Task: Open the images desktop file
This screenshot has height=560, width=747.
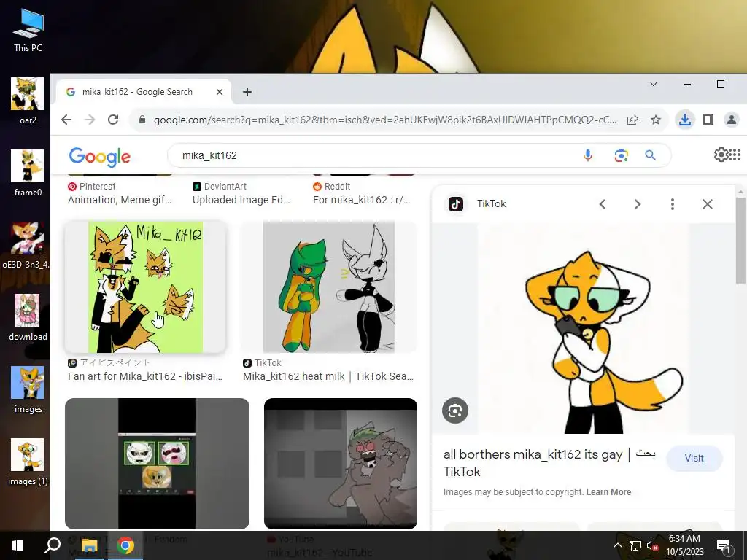Action: click(28, 391)
